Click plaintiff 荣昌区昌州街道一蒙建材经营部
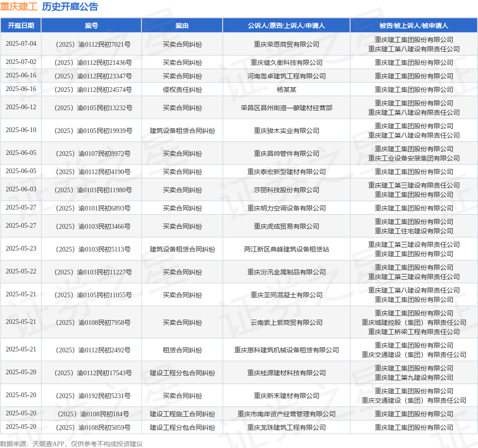Viewport: 478px width, 448px height. 286,108
